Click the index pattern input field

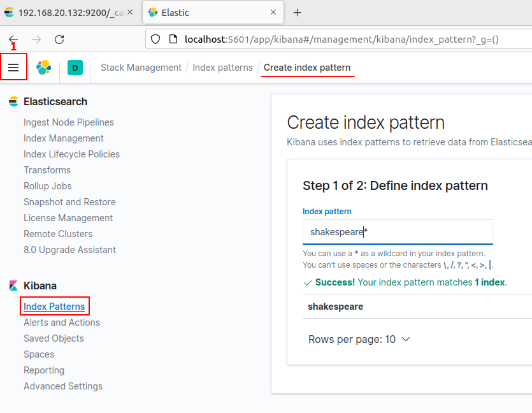[398, 232]
